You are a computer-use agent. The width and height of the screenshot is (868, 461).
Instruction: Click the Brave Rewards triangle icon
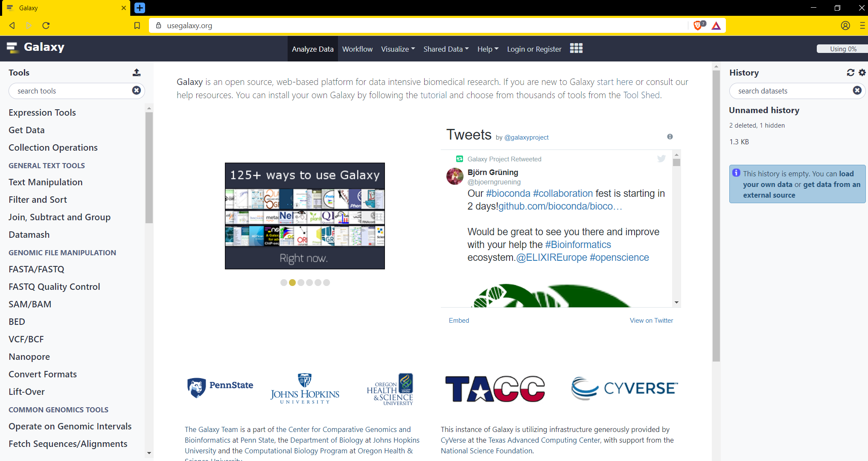click(716, 26)
